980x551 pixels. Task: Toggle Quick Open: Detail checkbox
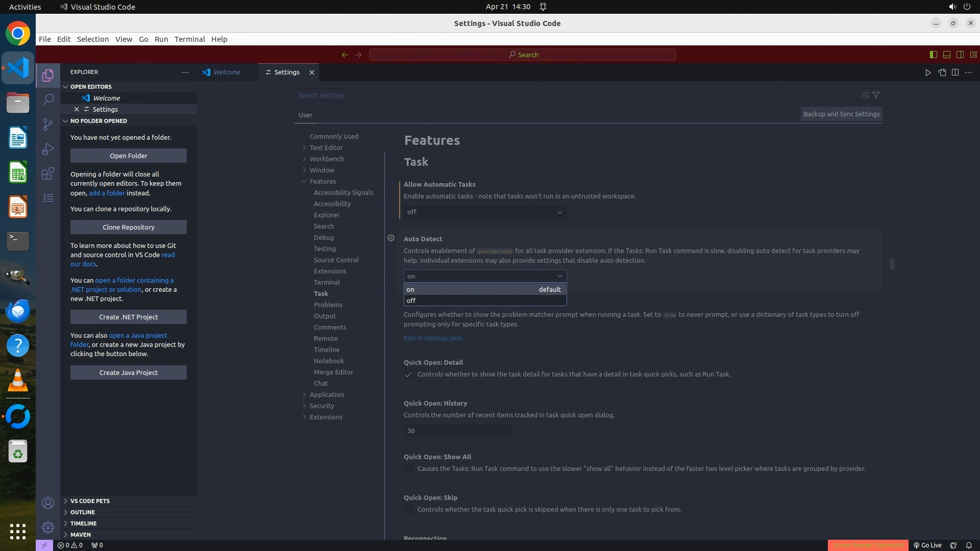[408, 374]
